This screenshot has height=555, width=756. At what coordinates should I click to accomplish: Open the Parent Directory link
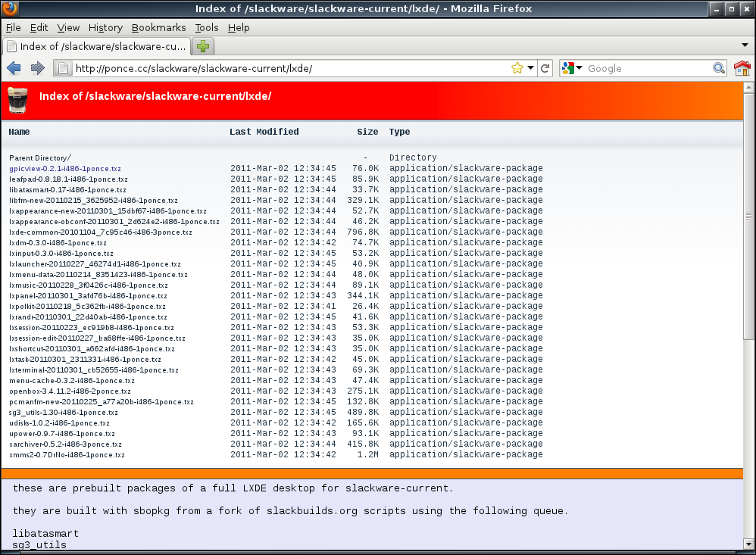(40, 158)
